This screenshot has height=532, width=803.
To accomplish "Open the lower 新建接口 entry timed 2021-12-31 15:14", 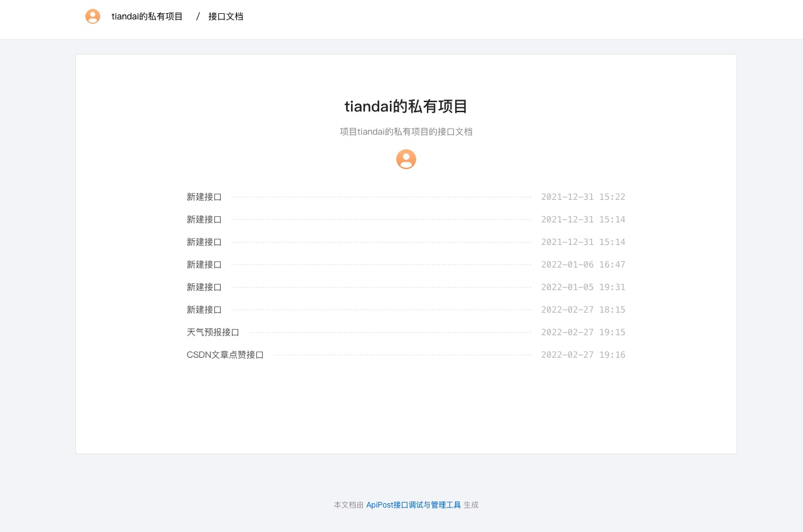I will (x=204, y=242).
